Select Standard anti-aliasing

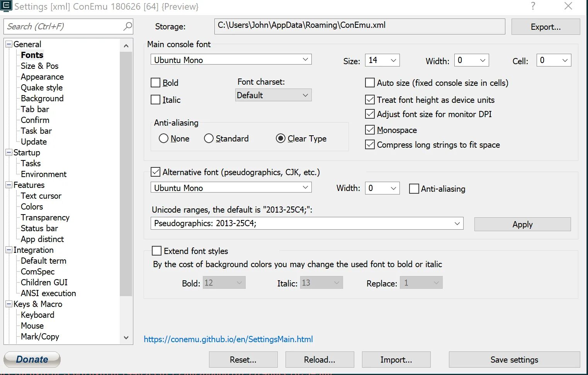tap(209, 138)
